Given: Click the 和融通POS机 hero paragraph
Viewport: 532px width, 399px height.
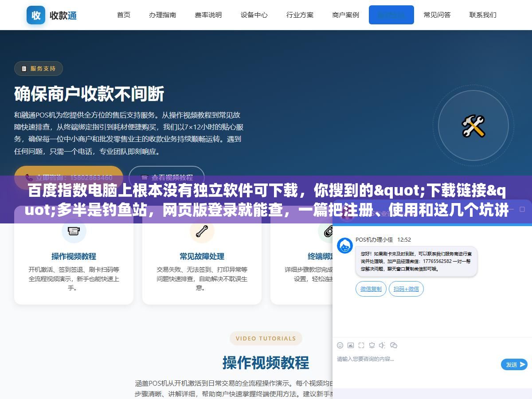Looking at the screenshot, I should click(129, 133).
